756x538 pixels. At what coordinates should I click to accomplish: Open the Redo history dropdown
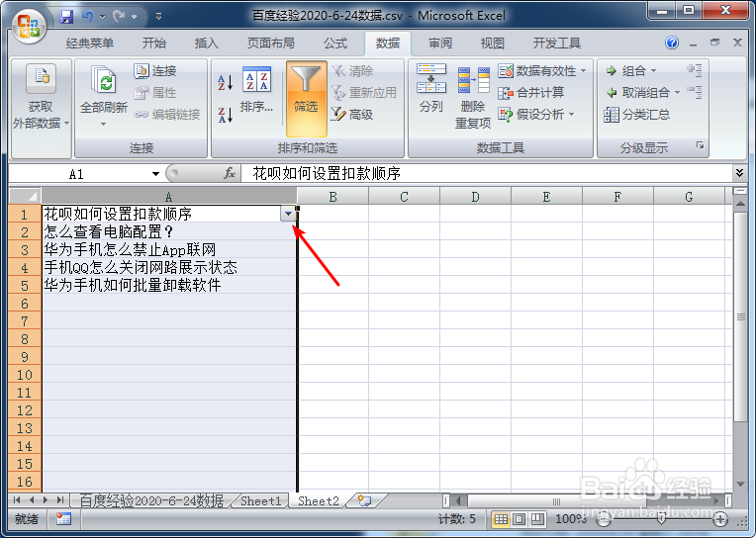(x=134, y=17)
